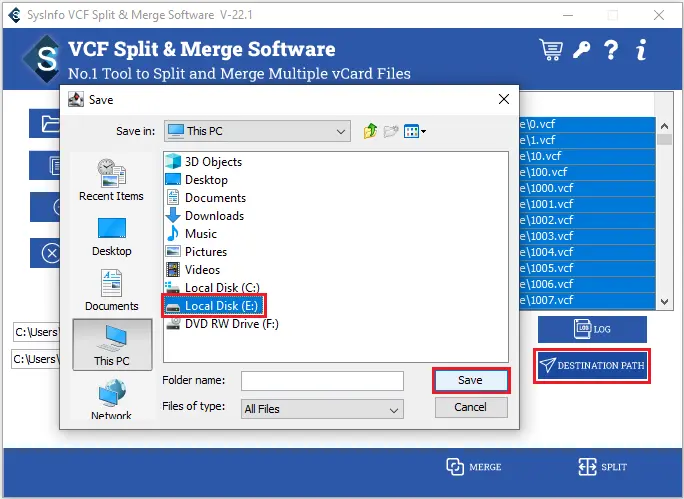
Task: Click the key activation icon
Action: click(581, 50)
